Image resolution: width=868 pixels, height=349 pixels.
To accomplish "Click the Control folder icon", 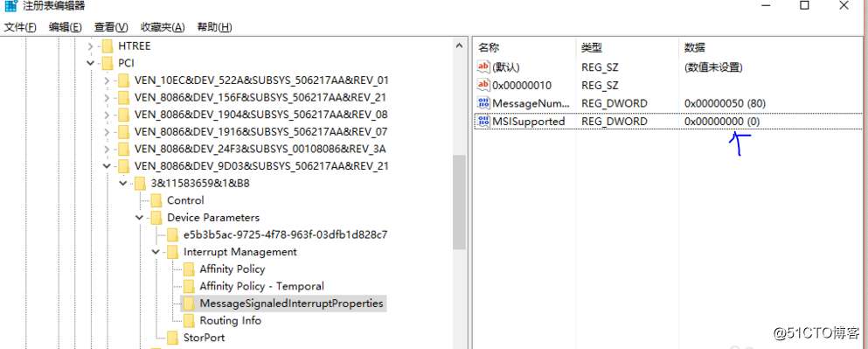I will coord(156,200).
